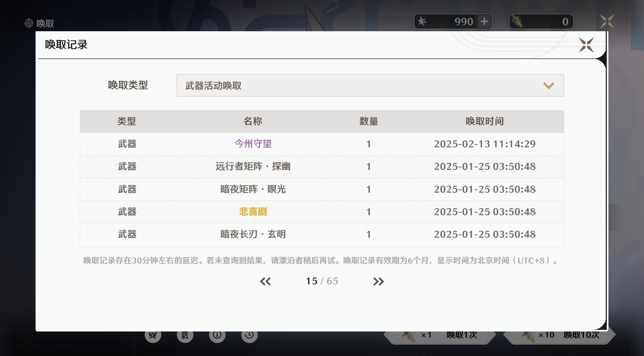The width and height of the screenshot is (644, 356).
Task: View banner info via the ⓘ icon
Action: point(217,335)
